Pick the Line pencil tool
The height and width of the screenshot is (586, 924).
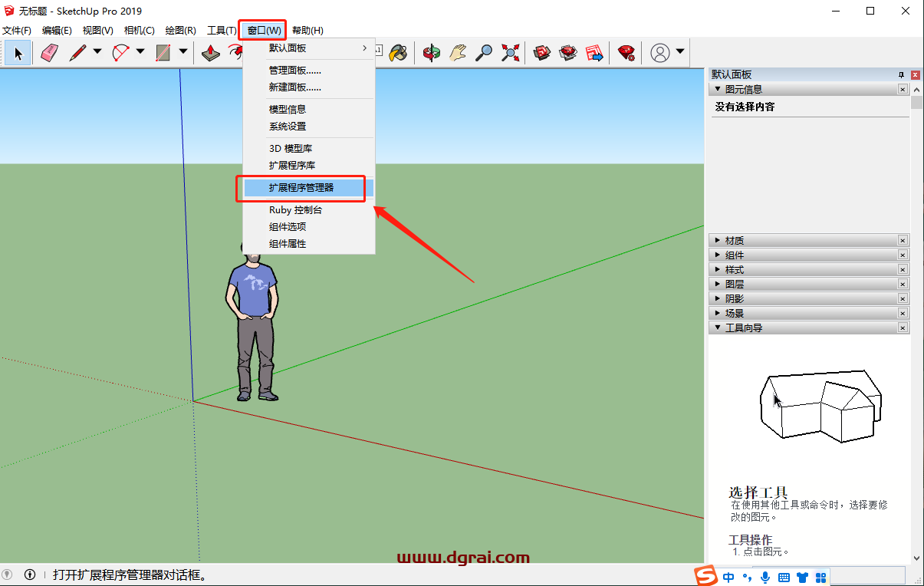[x=77, y=53]
